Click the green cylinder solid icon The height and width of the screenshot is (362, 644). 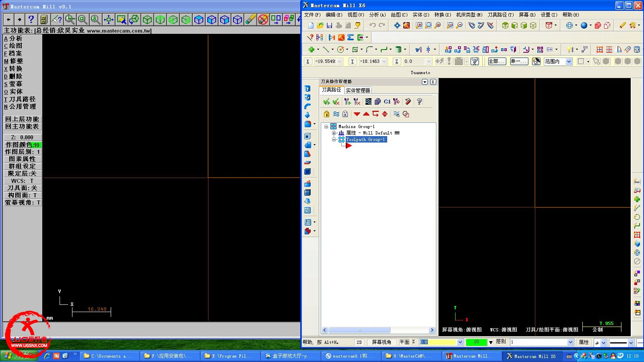point(398,50)
